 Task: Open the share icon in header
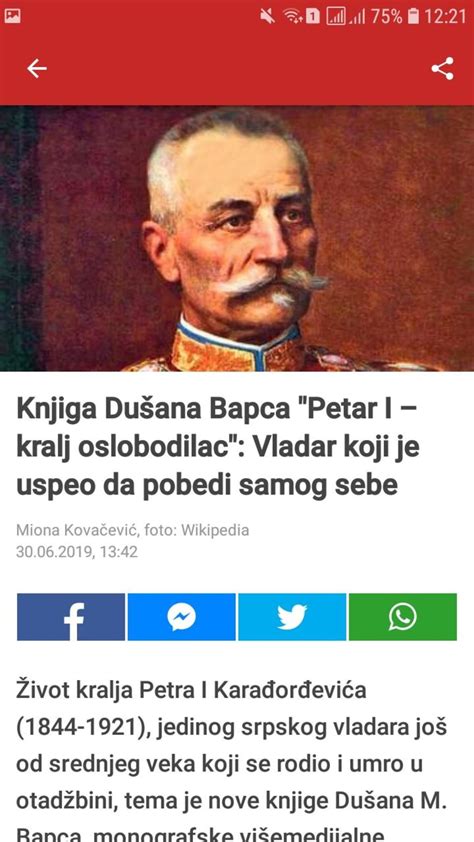[x=442, y=68]
